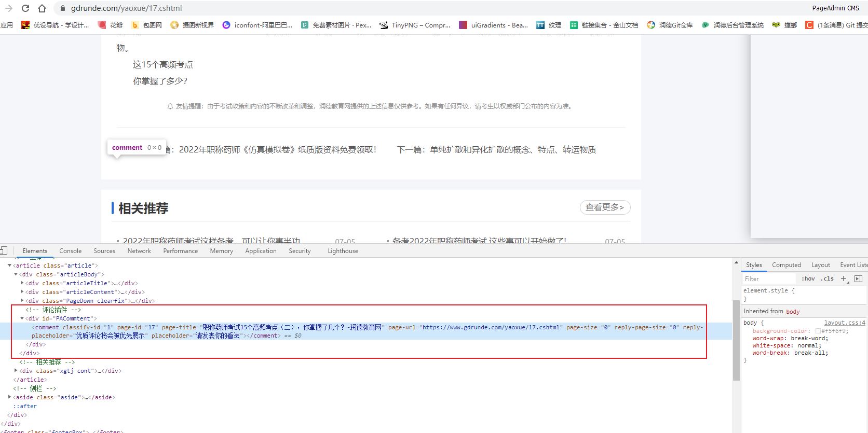Toggle the computed styles sidebar icon

[858, 279]
